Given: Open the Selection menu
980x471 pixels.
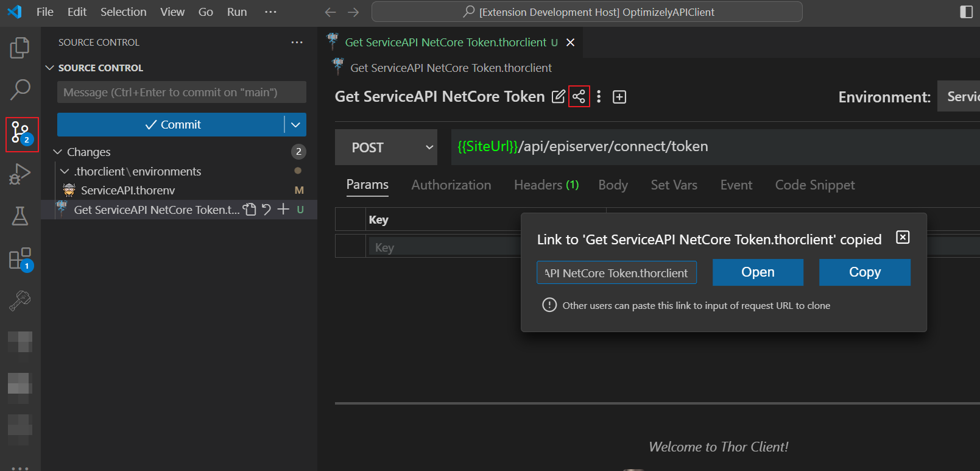Looking at the screenshot, I should coord(123,12).
